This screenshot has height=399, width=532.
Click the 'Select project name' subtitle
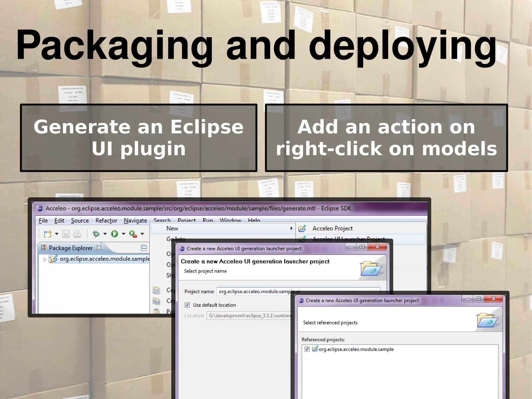pos(205,271)
